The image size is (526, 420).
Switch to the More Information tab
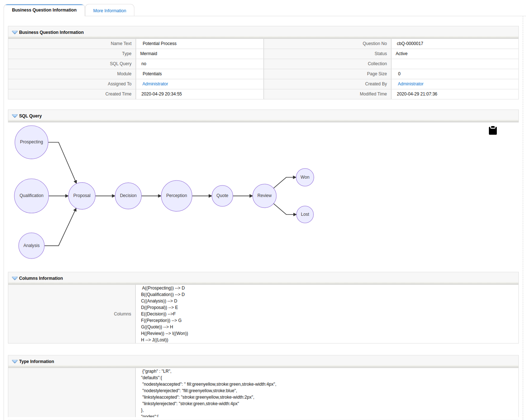pos(110,11)
